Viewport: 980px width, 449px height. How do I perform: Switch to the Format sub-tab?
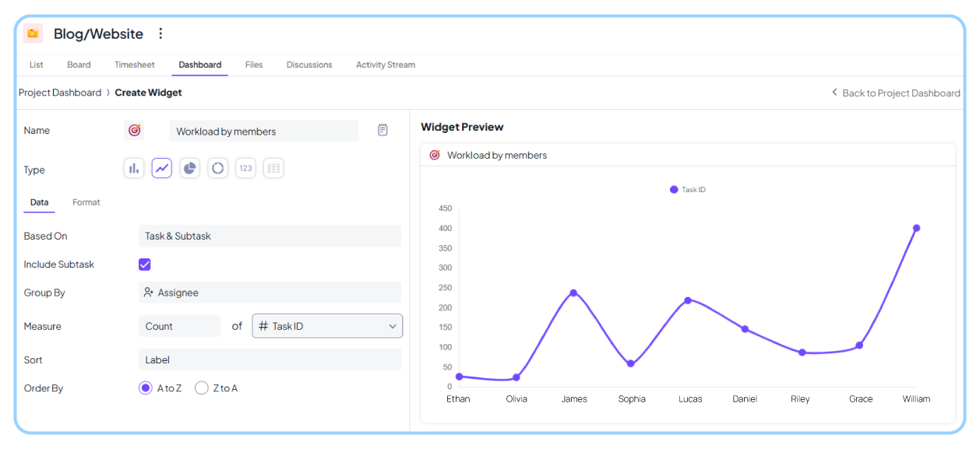click(x=86, y=202)
